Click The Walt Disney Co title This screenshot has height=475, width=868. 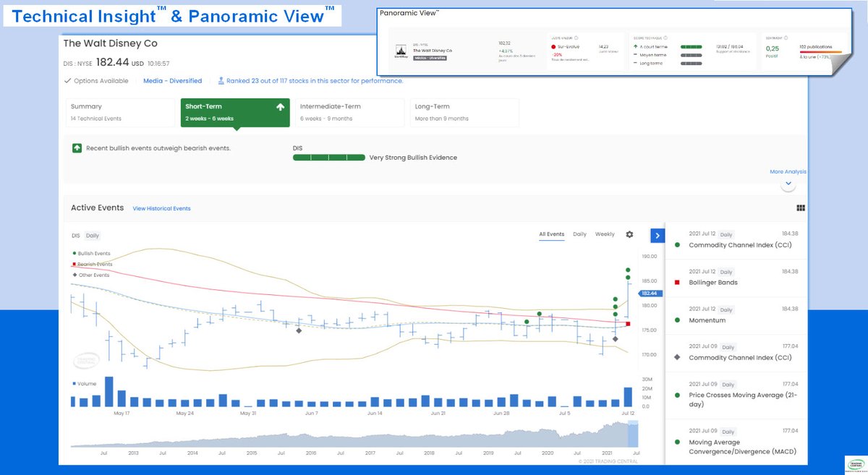click(110, 43)
